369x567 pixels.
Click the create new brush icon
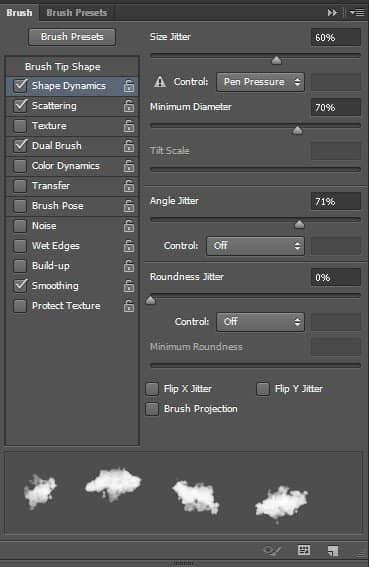tap(333, 551)
